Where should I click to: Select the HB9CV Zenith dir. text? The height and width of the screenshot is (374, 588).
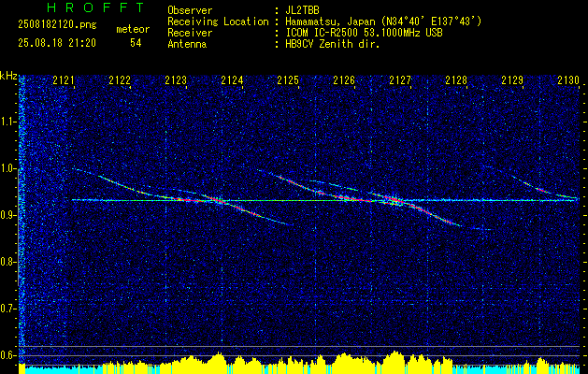(333, 44)
